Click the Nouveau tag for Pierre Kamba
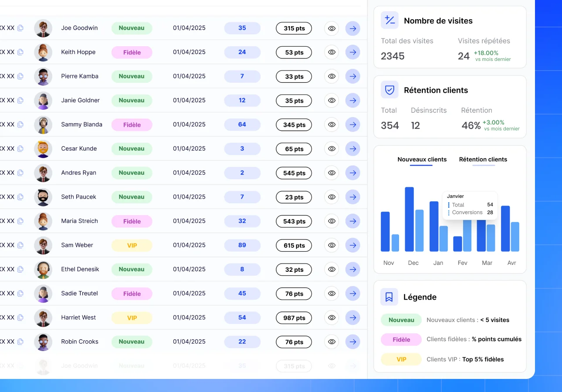 coord(132,76)
